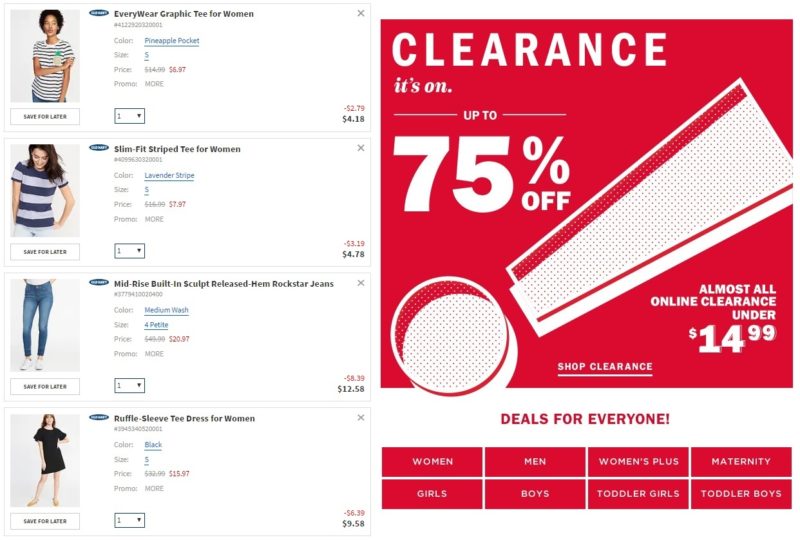Open the Shop Clearance link
The image size is (800, 540).
(605, 367)
